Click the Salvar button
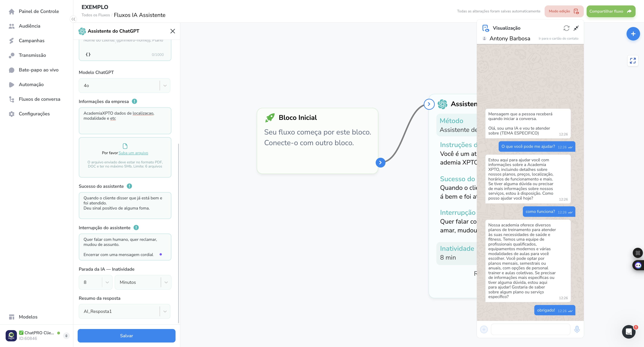This screenshot has height=347, width=644. point(127,336)
